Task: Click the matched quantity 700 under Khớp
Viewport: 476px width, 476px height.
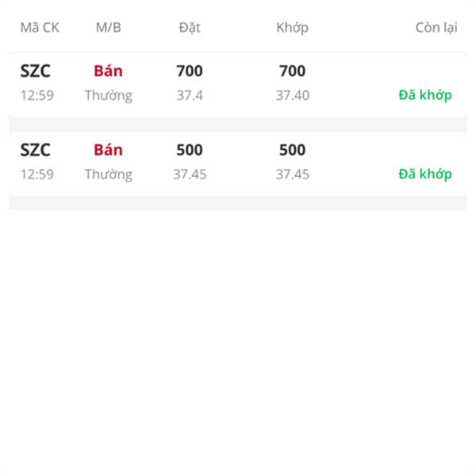Action: tap(292, 71)
